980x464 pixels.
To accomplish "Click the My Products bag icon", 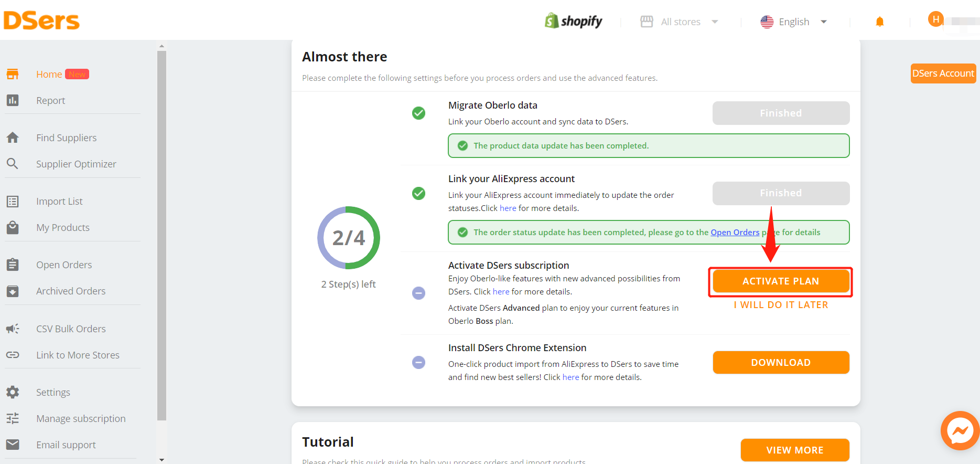I will click(x=13, y=227).
